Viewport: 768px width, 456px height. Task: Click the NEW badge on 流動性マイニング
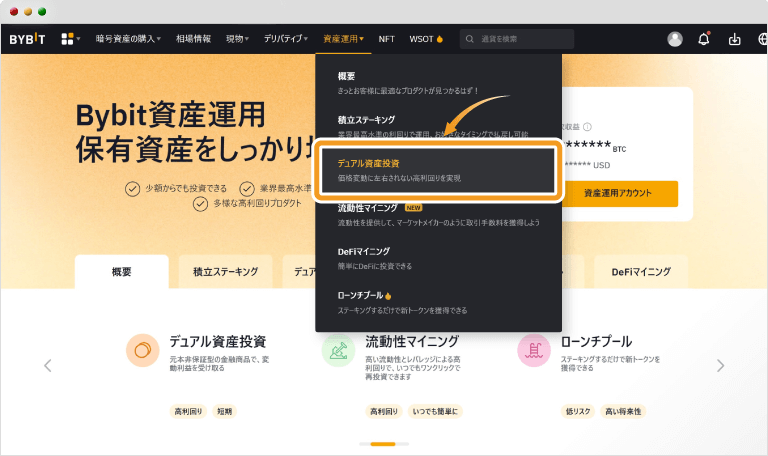413,208
